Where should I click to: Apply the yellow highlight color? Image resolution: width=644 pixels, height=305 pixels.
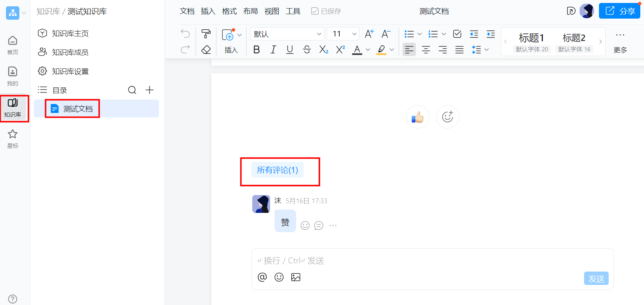[381, 50]
